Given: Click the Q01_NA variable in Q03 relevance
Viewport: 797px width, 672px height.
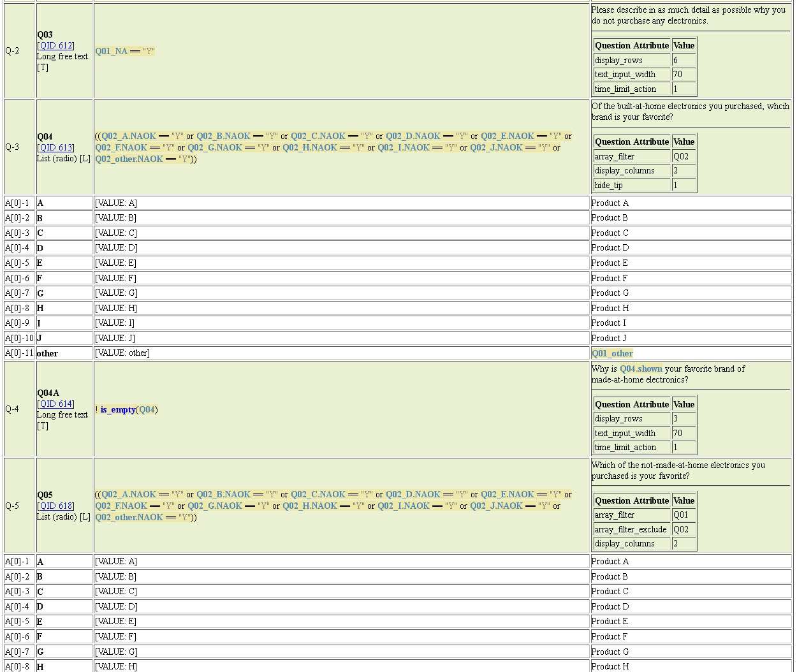Looking at the screenshot, I should click(112, 52).
